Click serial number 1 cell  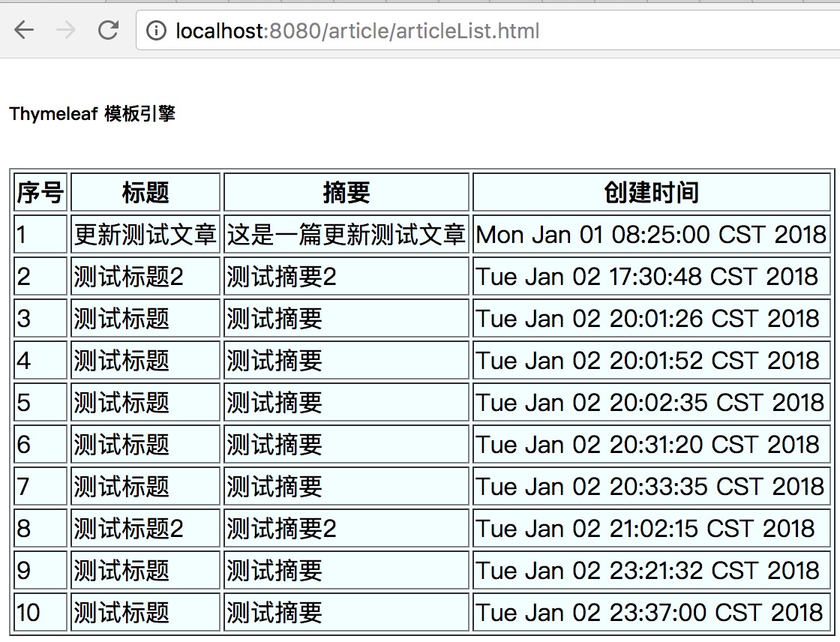click(x=40, y=234)
